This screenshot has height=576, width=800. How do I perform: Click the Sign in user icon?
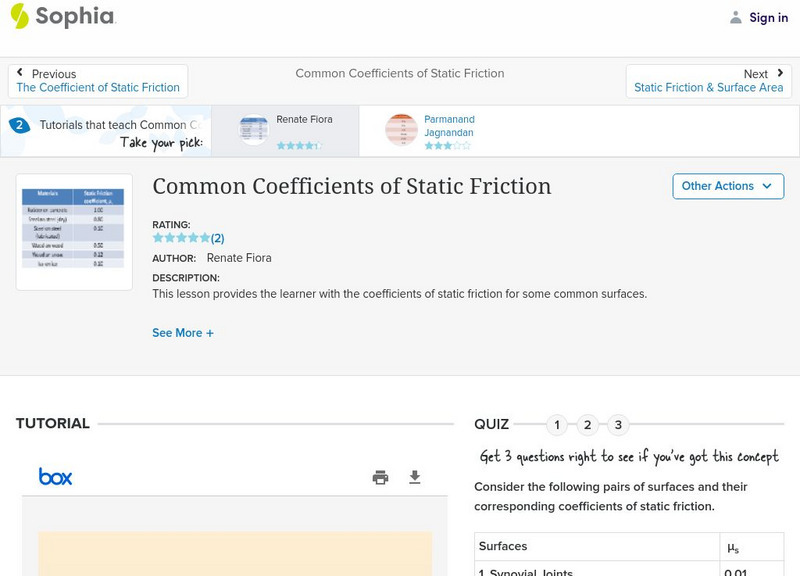point(736,17)
